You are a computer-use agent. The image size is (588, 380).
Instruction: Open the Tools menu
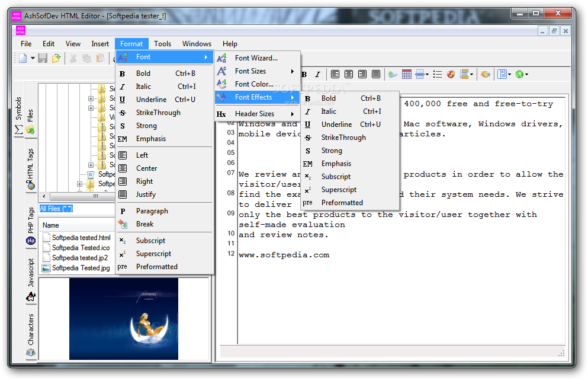(162, 43)
